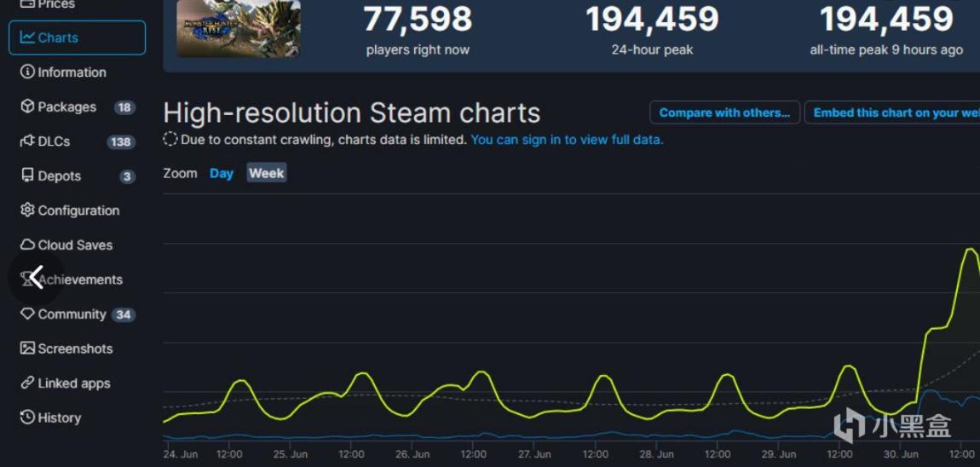Click the Packages box icon
The width and height of the screenshot is (980, 467).
click(27, 107)
